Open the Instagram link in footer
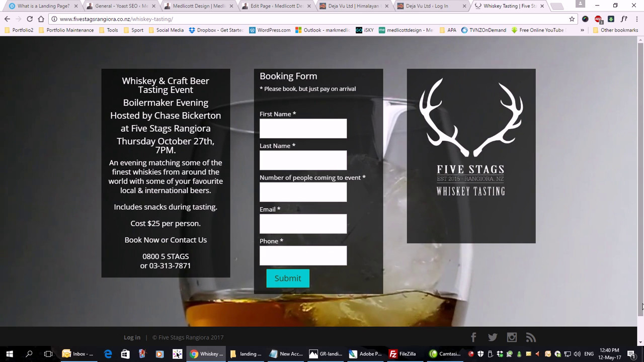 coord(512,337)
